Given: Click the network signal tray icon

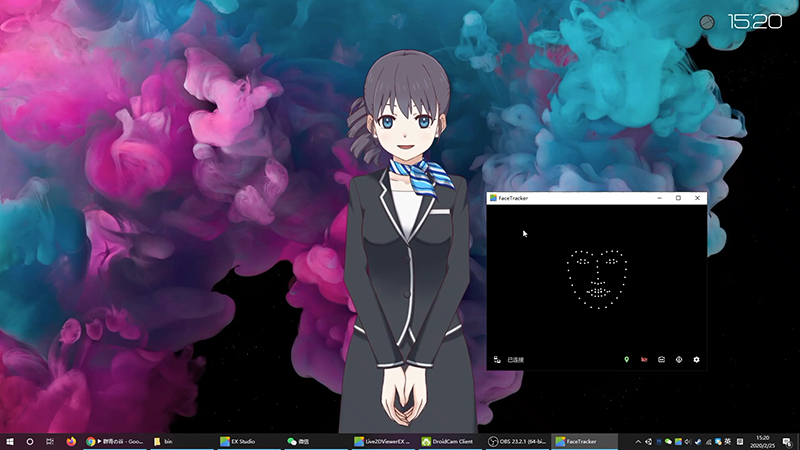Looking at the screenshot, I should click(x=708, y=442).
